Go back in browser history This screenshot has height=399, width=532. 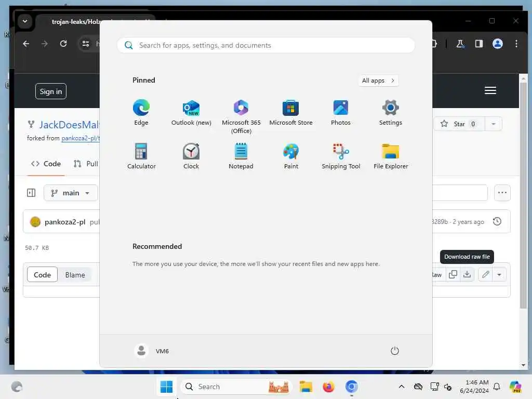point(26,44)
